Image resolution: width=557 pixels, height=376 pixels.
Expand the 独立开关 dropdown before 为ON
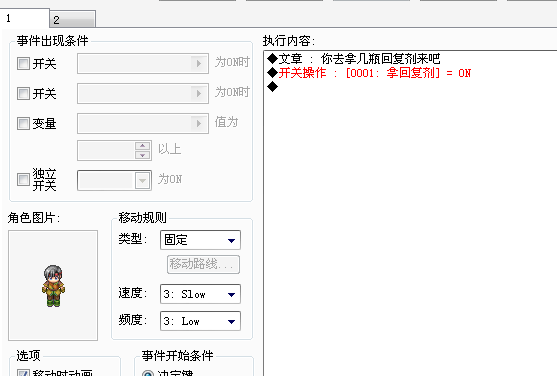tap(142, 180)
